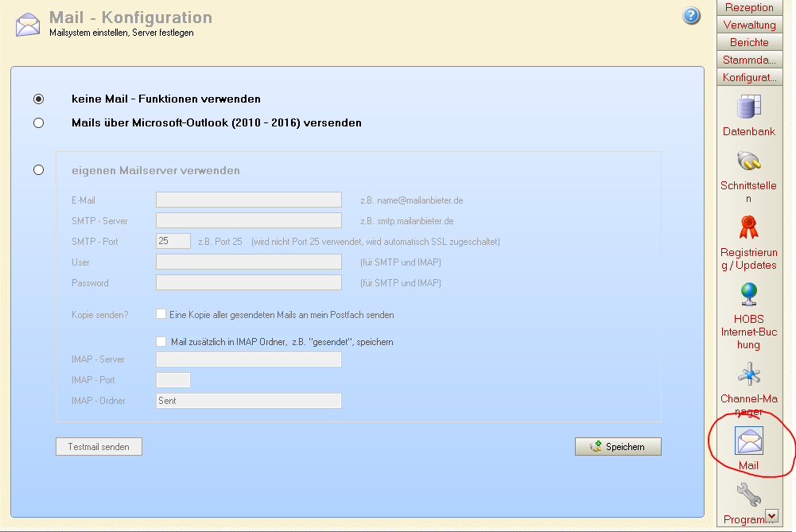The height and width of the screenshot is (532, 796).
Task: Open HOBS Internet-Buchung globe icon
Action: coord(748,295)
